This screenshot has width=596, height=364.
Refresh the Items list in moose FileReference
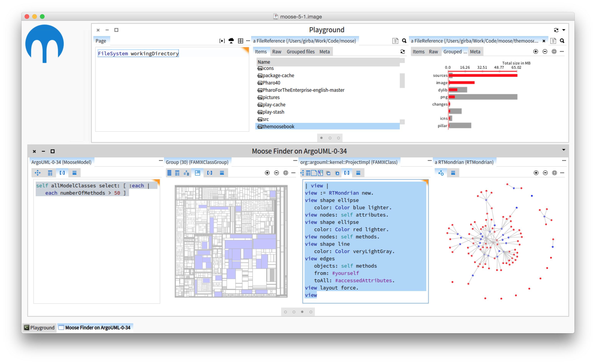coord(402,51)
